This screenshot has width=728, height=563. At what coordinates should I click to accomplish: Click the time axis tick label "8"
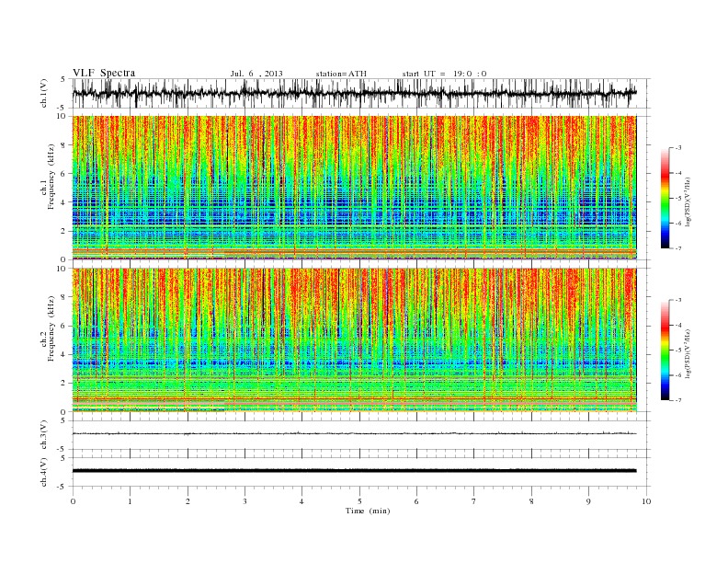pyautogui.click(x=531, y=501)
